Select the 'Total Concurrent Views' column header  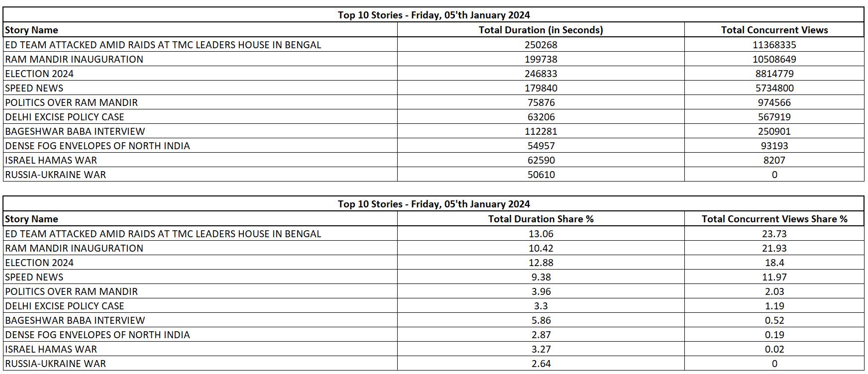(774, 30)
